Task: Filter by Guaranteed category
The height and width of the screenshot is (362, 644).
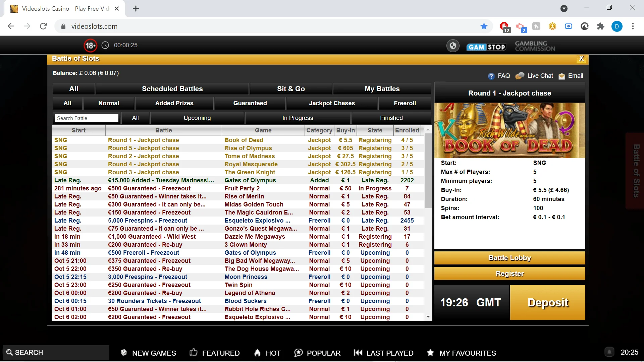Action: [x=250, y=103]
